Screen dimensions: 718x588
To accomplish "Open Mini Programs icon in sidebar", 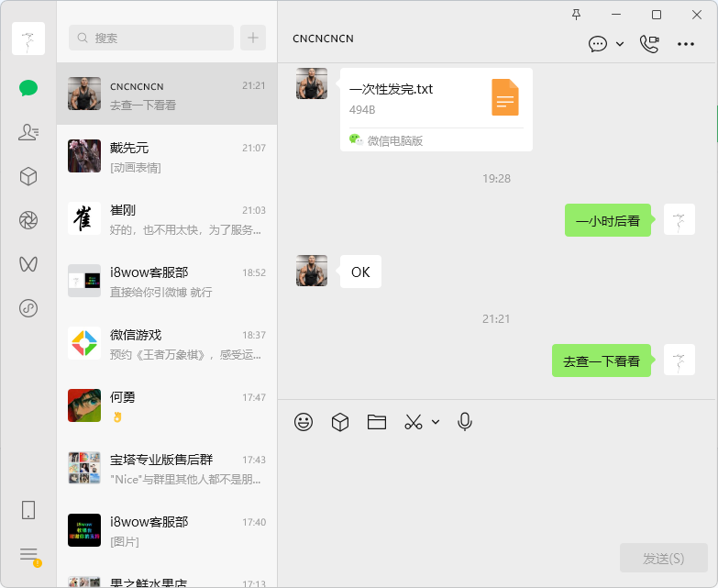I will coord(28,308).
